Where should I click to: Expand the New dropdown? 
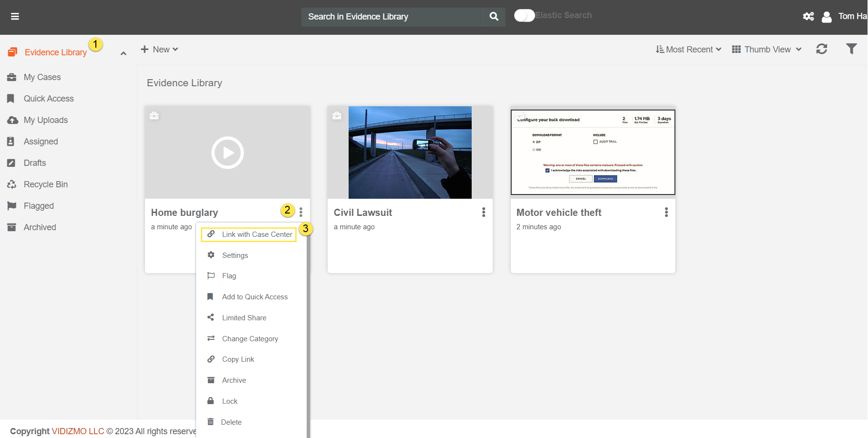click(160, 50)
